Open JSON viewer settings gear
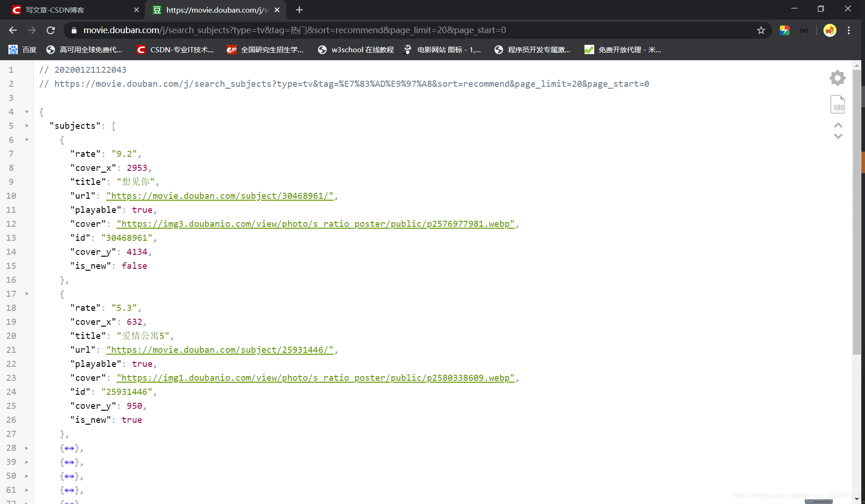865x504 pixels. click(x=837, y=78)
